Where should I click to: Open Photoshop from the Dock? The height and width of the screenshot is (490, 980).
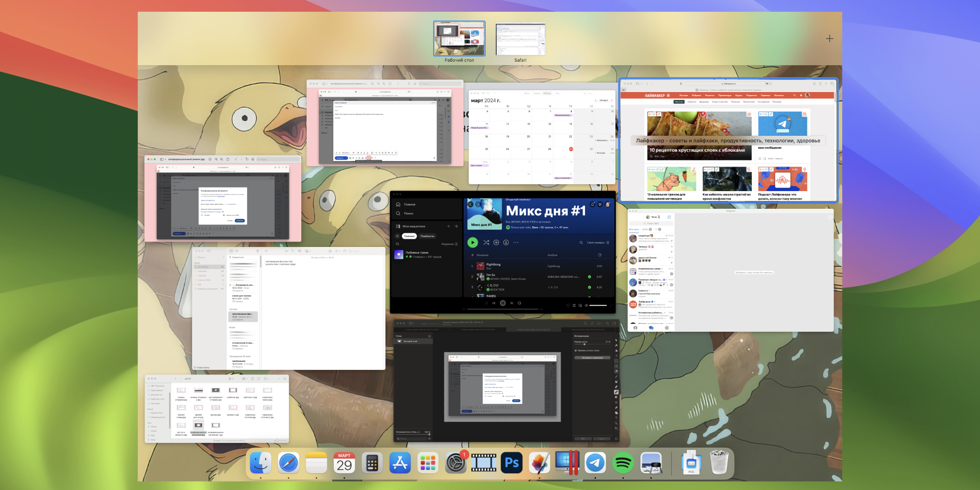click(512, 463)
